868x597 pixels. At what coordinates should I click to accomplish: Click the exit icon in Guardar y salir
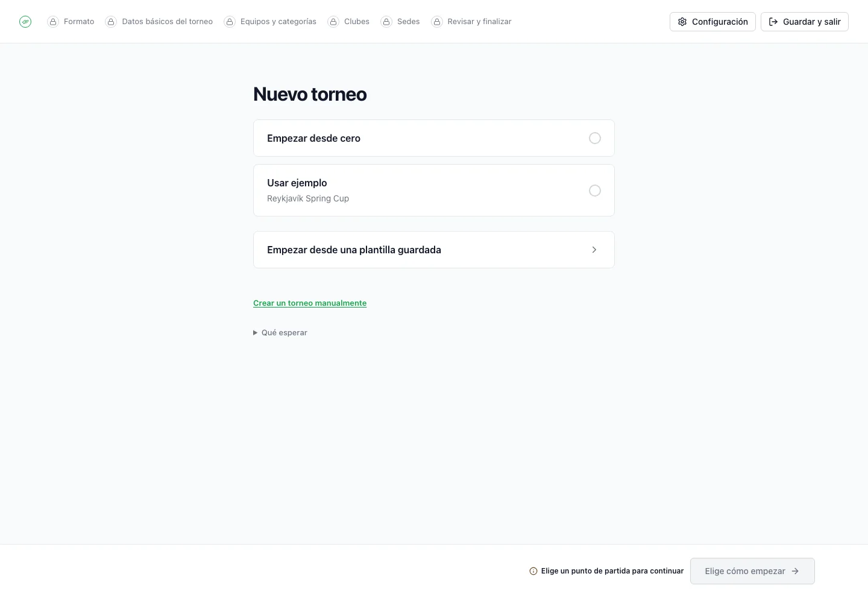(x=773, y=22)
